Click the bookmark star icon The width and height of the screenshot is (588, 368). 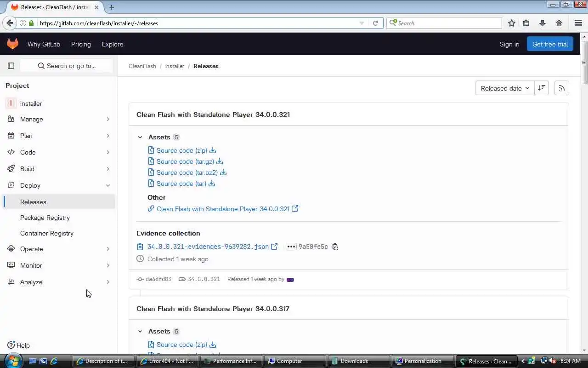(x=511, y=23)
